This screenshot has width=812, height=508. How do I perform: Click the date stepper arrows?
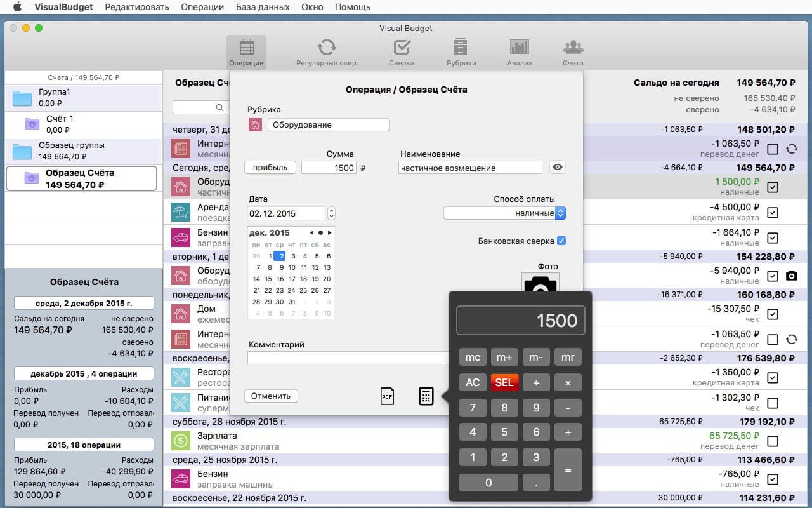[331, 213]
